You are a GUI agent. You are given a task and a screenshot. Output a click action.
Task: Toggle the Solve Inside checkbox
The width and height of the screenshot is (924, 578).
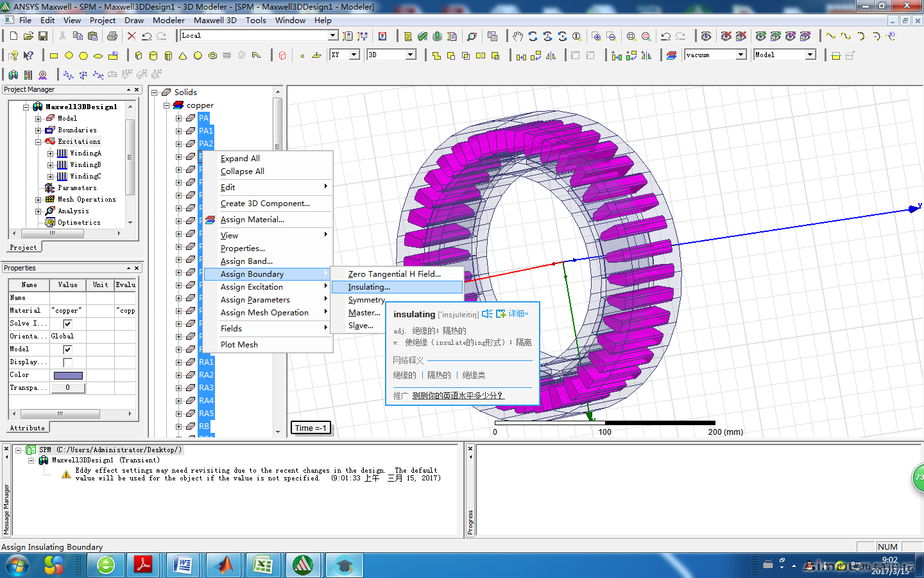pos(67,324)
